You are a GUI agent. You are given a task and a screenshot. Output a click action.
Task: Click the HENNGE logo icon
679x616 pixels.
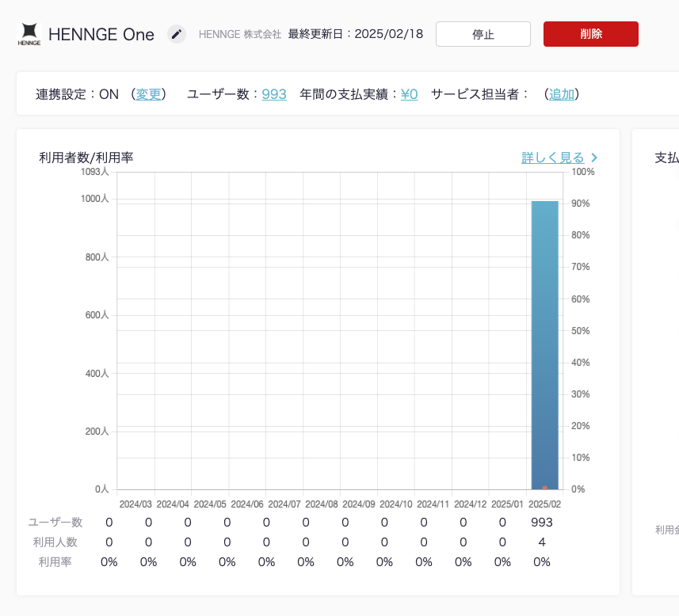coord(29,34)
